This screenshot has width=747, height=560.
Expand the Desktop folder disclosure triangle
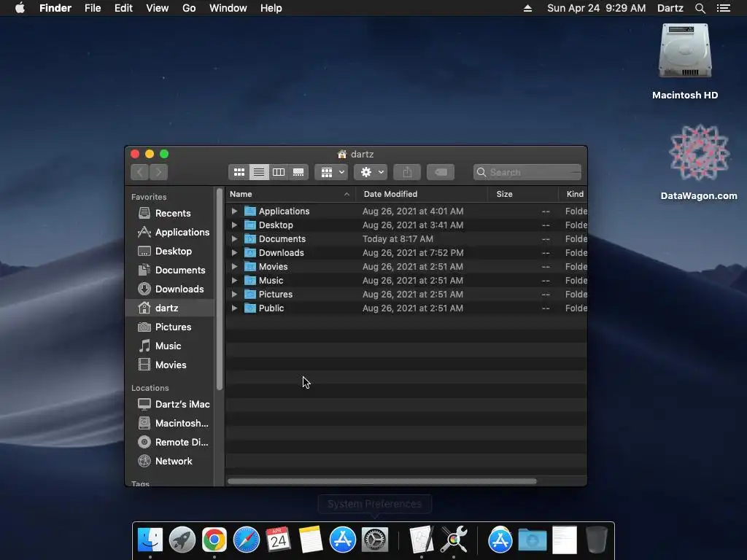(234, 225)
